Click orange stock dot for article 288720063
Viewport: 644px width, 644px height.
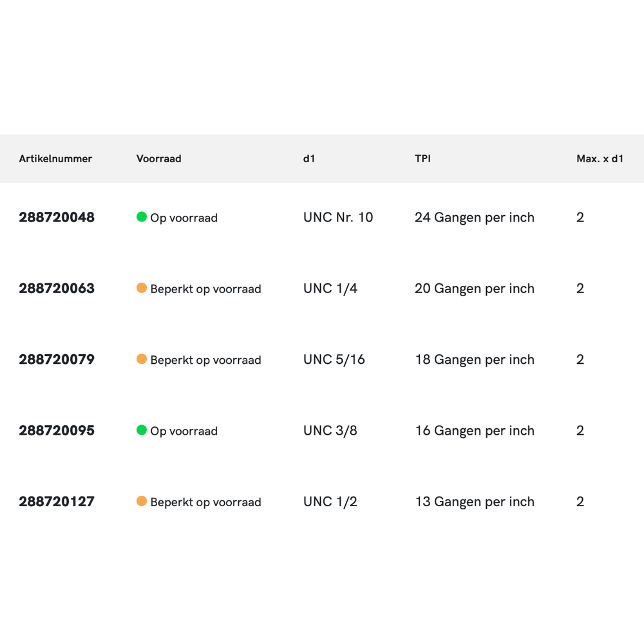142,288
